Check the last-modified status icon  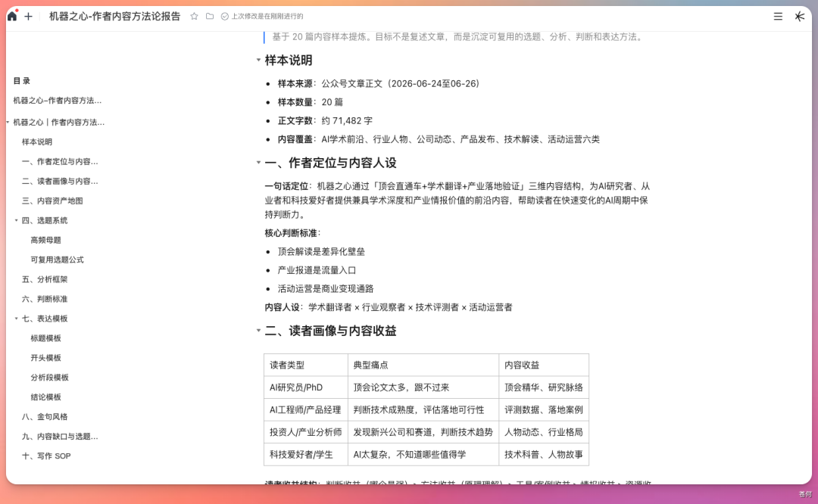pos(224,16)
